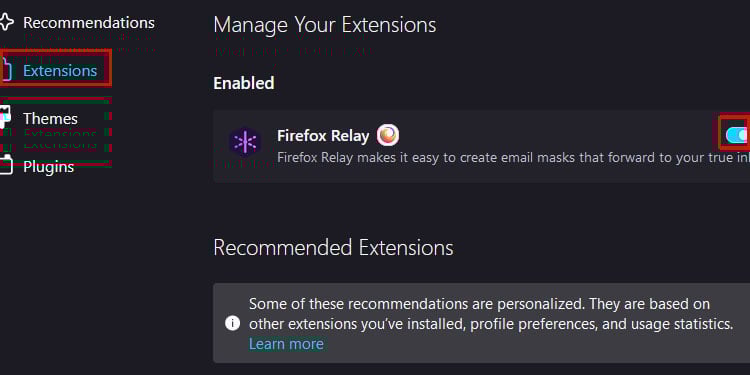Click the Enabled section heading
This screenshot has height=375, width=750.
point(243,83)
